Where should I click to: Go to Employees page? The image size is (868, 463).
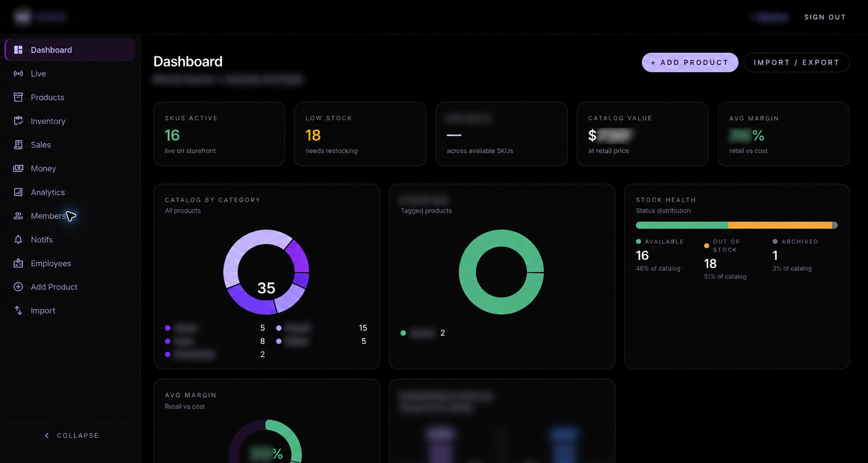pyautogui.click(x=70, y=263)
